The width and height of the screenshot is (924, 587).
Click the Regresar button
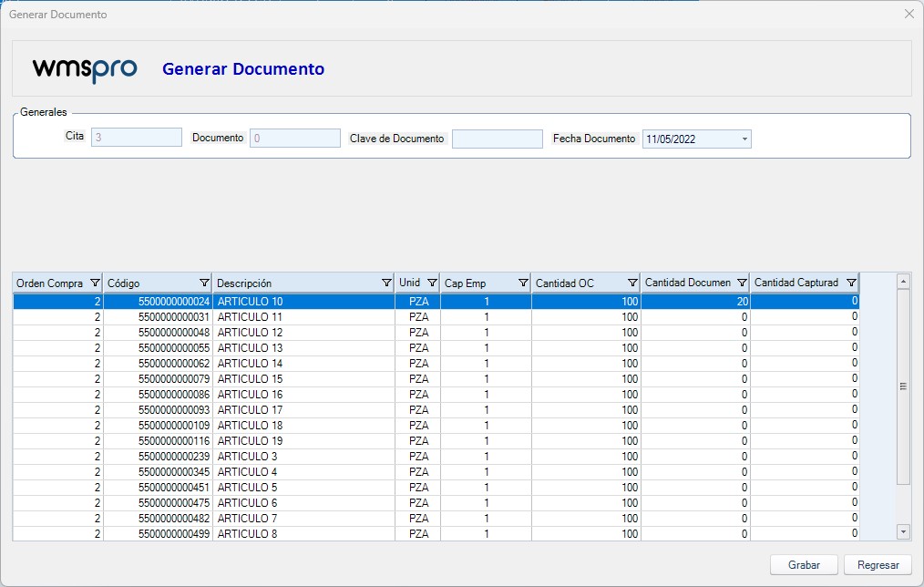(878, 564)
